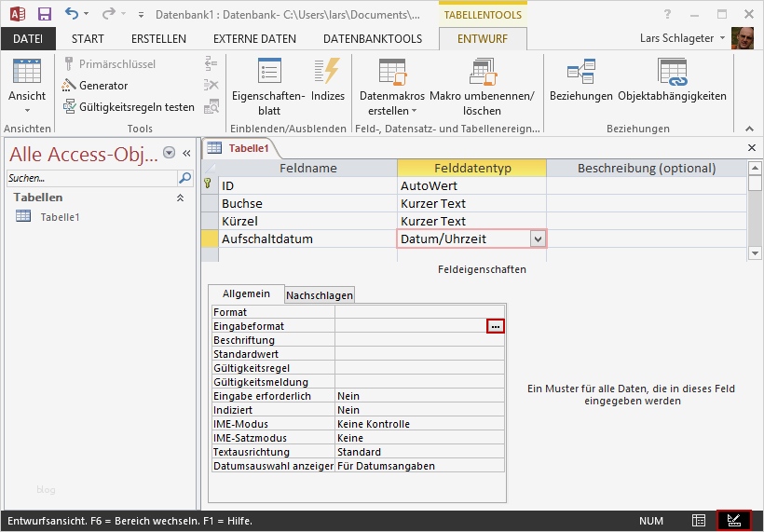
Task: Select the ID field name cell
Action: (308, 185)
